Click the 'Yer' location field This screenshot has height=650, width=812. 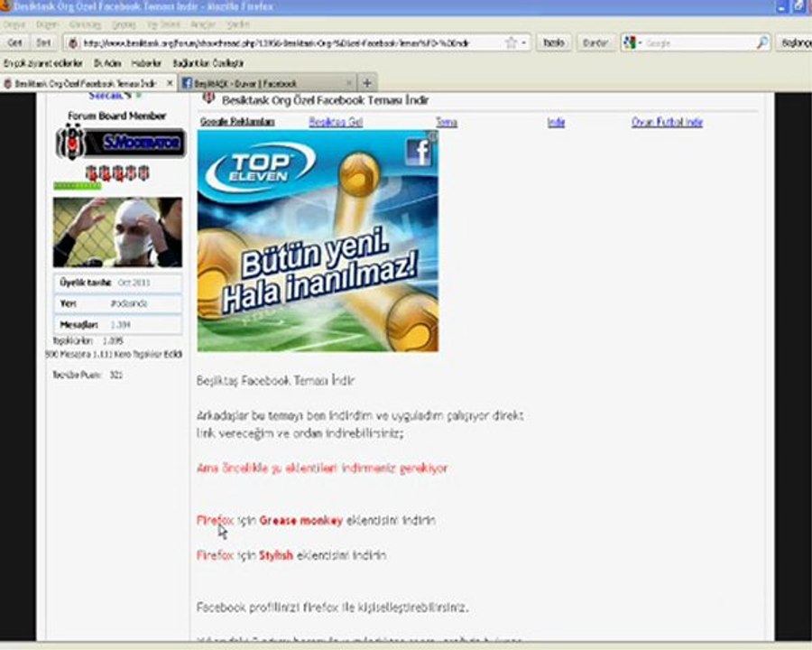[x=117, y=303]
